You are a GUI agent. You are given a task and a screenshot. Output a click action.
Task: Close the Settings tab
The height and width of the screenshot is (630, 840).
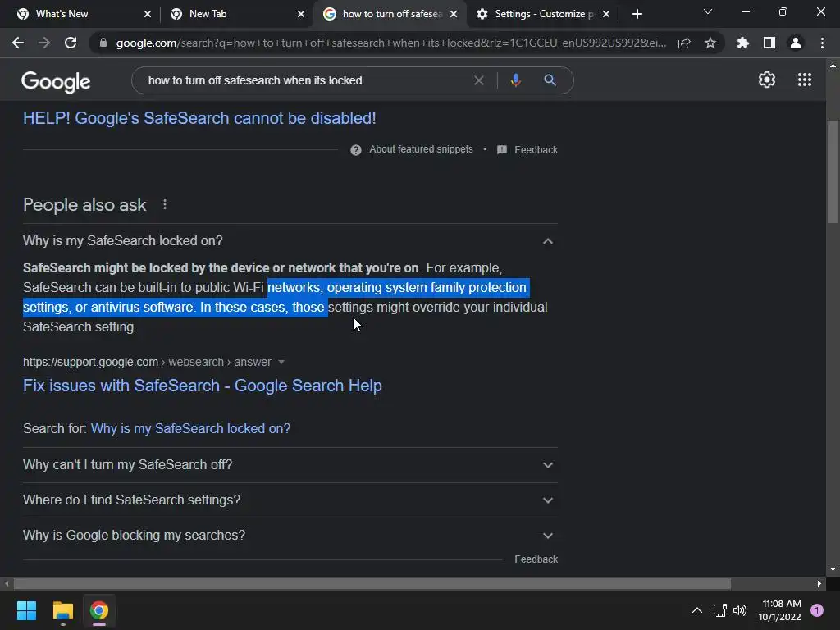pos(606,14)
